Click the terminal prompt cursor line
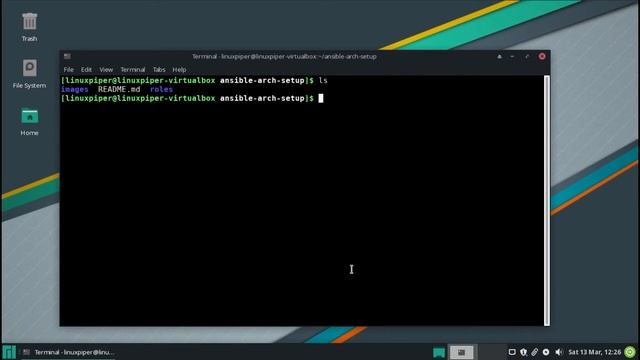The height and width of the screenshot is (360, 640). pos(192,98)
